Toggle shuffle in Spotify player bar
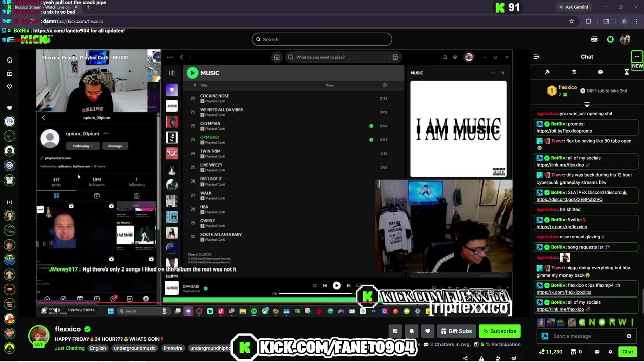Viewport: 644px width, 362px height. [x=314, y=286]
